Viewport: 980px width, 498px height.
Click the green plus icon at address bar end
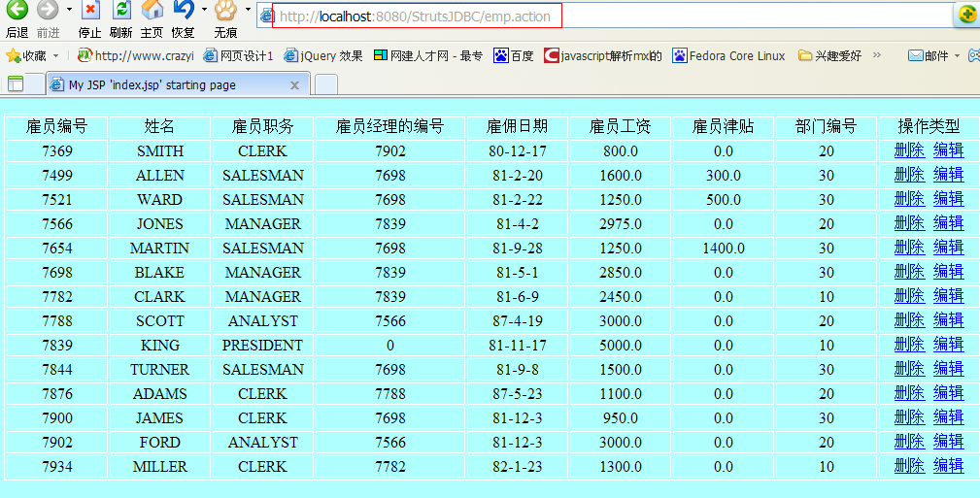tap(967, 16)
